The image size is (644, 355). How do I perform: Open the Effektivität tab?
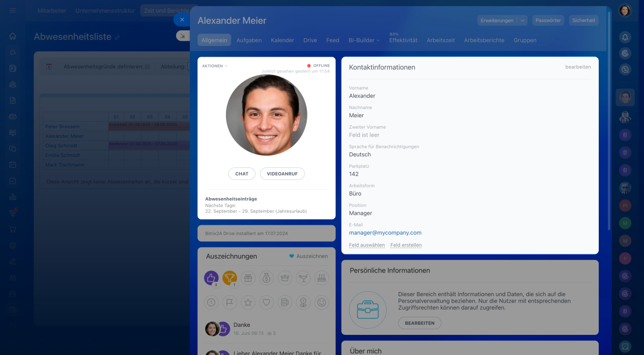tap(403, 40)
